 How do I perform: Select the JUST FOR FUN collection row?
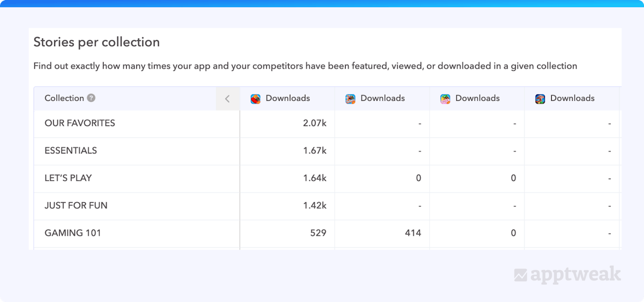click(x=76, y=205)
